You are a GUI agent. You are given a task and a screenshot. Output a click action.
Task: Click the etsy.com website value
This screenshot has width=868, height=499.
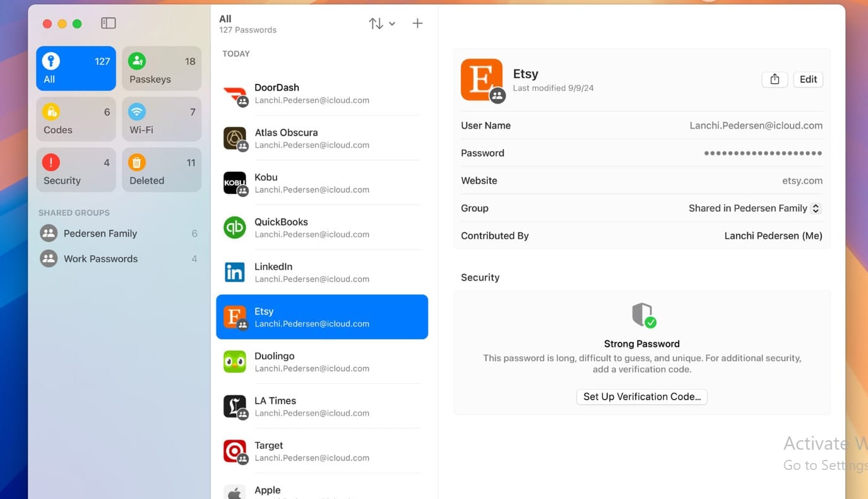coord(802,181)
